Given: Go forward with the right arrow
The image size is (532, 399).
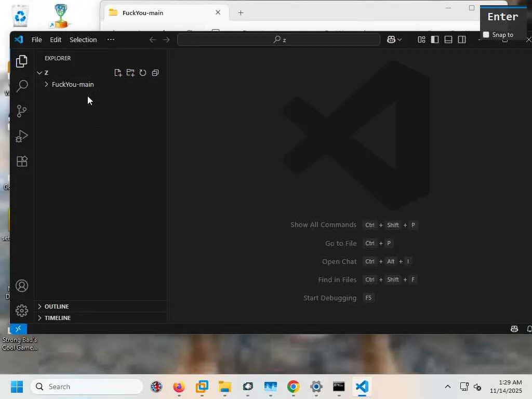Looking at the screenshot, I should pos(166,39).
